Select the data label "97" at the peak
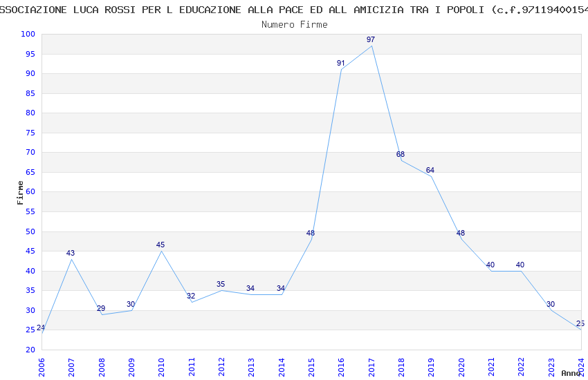This screenshot has width=588, height=380. [371, 39]
